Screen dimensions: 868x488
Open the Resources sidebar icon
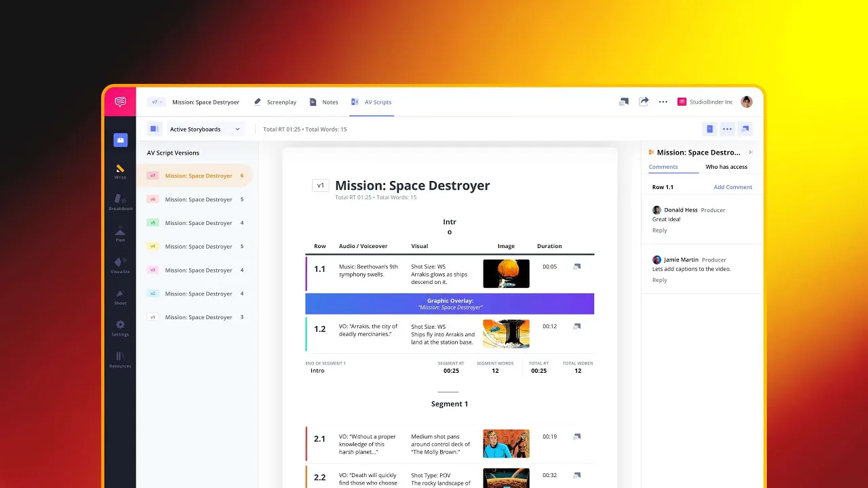[120, 360]
